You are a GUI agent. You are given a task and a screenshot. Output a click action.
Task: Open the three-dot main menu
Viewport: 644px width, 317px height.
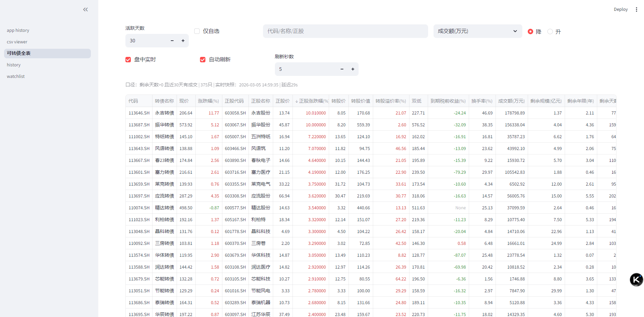click(x=636, y=9)
